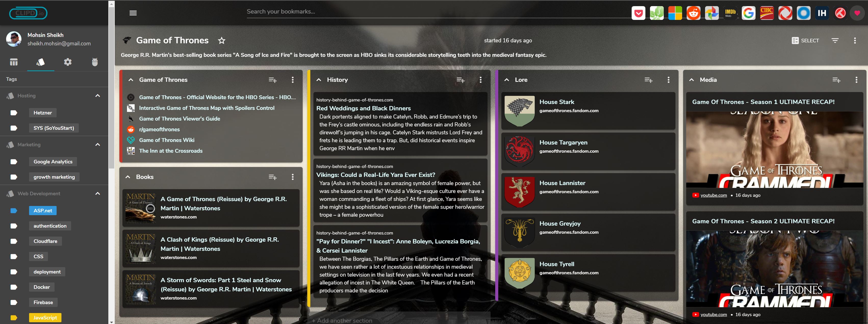Image resolution: width=868 pixels, height=324 pixels.
Task: Click the Pocket shortcut icon
Action: tap(638, 13)
